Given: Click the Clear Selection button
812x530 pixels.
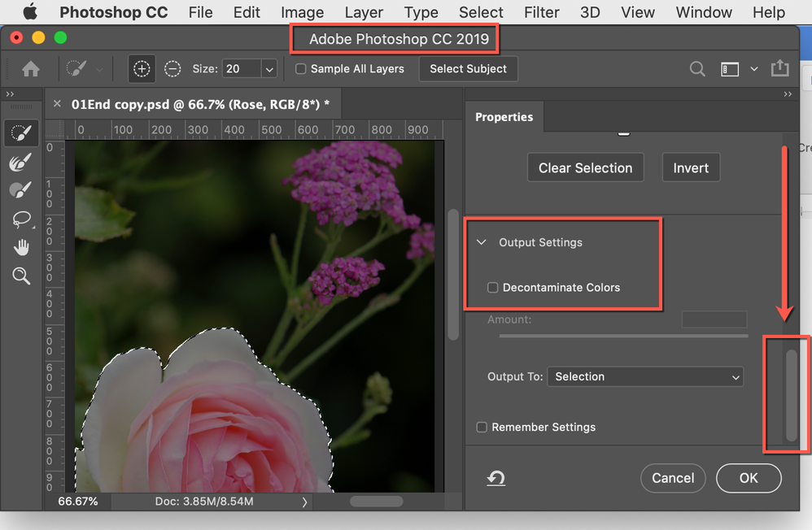Looking at the screenshot, I should (x=585, y=167).
